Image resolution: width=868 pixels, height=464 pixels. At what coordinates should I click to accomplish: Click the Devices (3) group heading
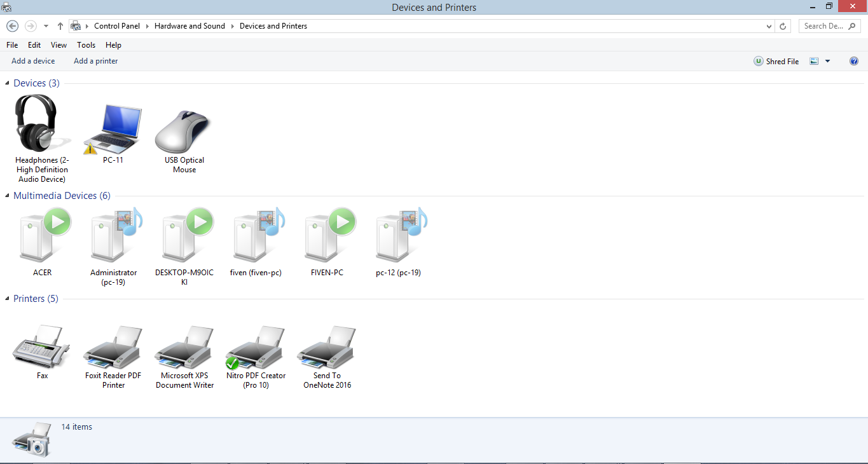[x=37, y=83]
